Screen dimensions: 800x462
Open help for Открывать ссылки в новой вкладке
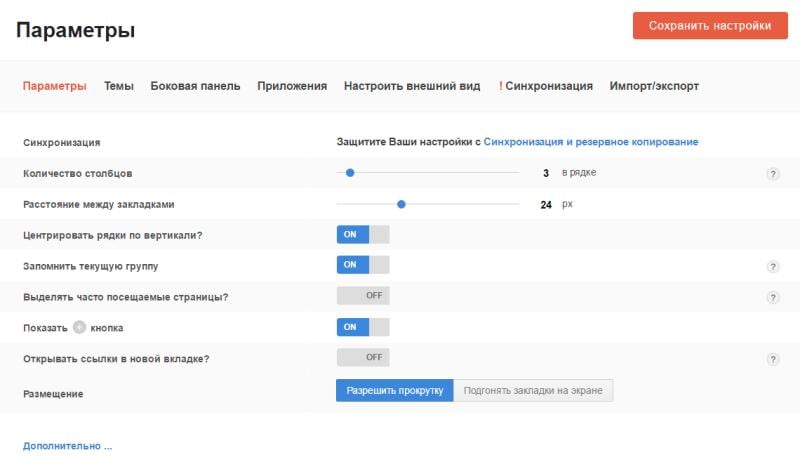tap(773, 359)
